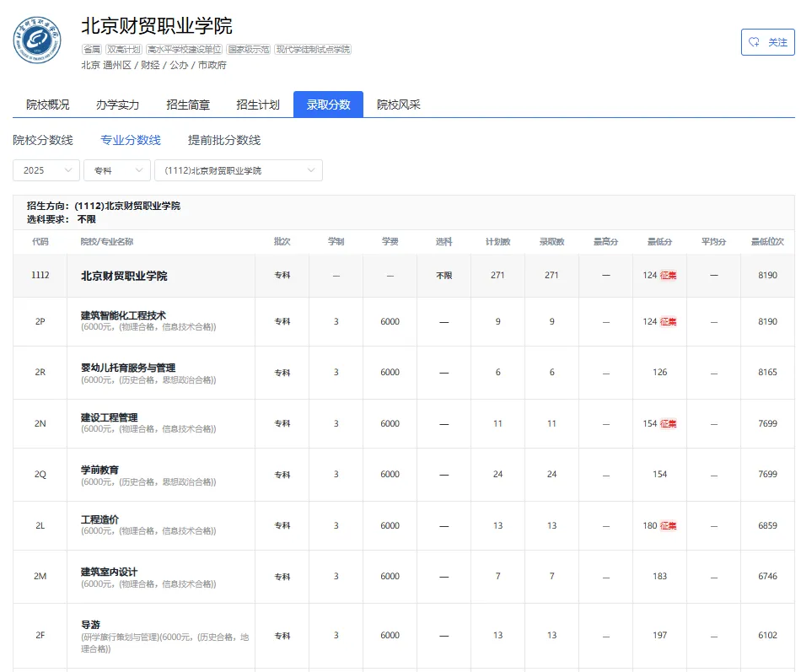801x672 pixels.
Task: Click lowest score 126 cell
Action: [x=659, y=372]
